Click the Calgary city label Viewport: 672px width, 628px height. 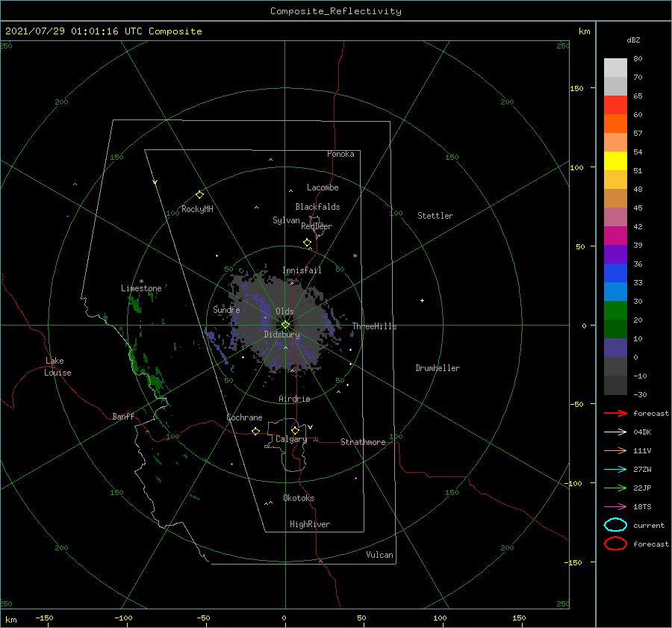pos(291,439)
